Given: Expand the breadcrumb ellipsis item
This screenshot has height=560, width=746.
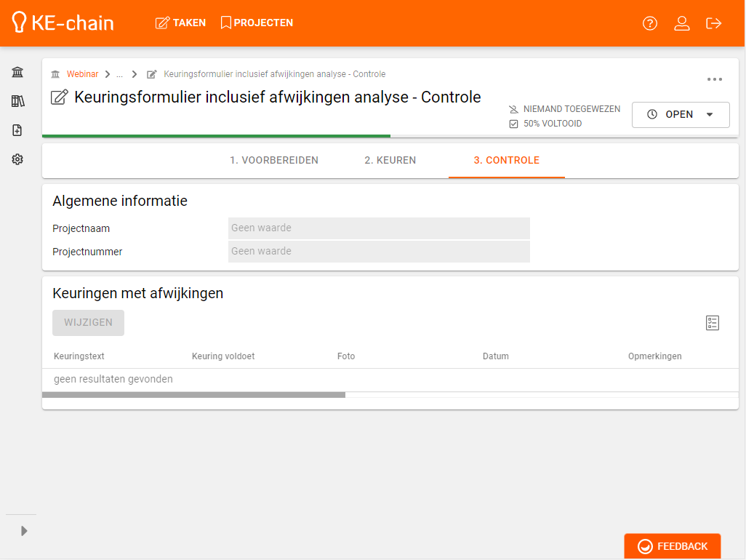Looking at the screenshot, I should [119, 74].
